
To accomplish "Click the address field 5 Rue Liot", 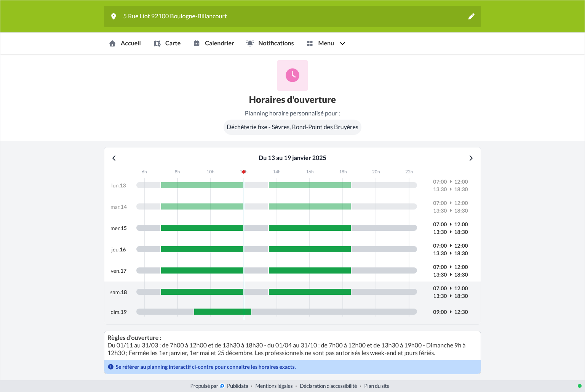I will (x=292, y=16).
